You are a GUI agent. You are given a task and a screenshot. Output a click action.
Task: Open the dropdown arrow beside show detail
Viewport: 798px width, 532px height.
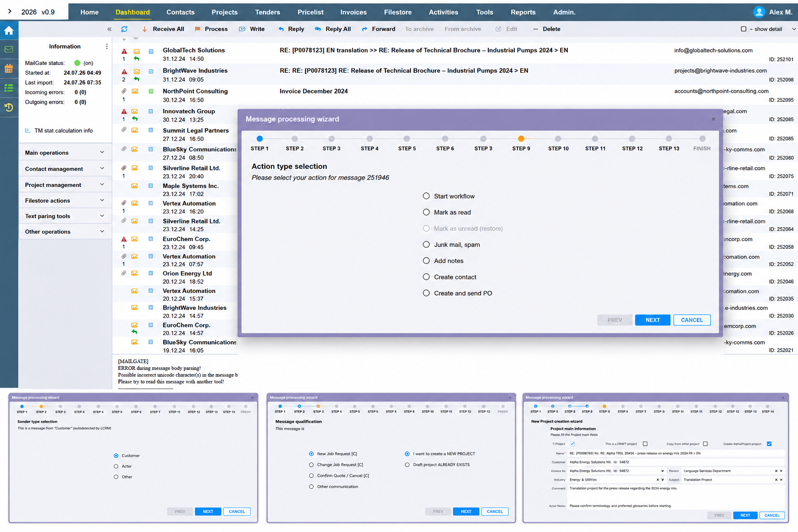tap(793, 29)
